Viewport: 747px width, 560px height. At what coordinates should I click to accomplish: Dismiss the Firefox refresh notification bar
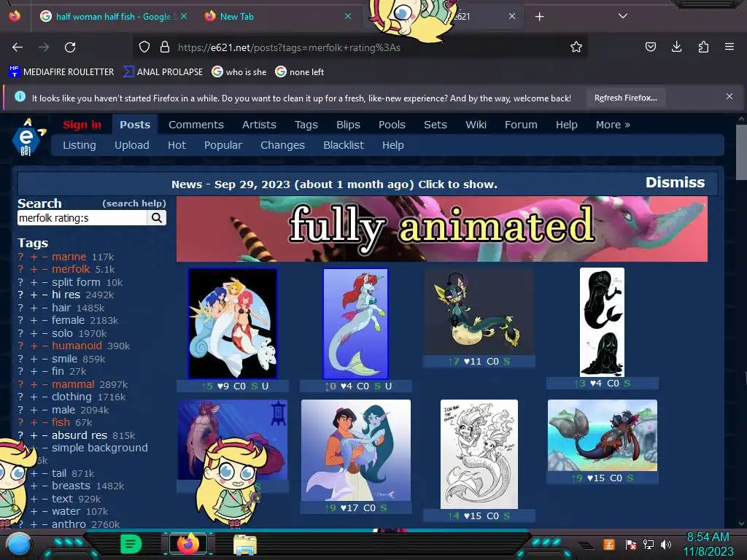[x=729, y=97]
